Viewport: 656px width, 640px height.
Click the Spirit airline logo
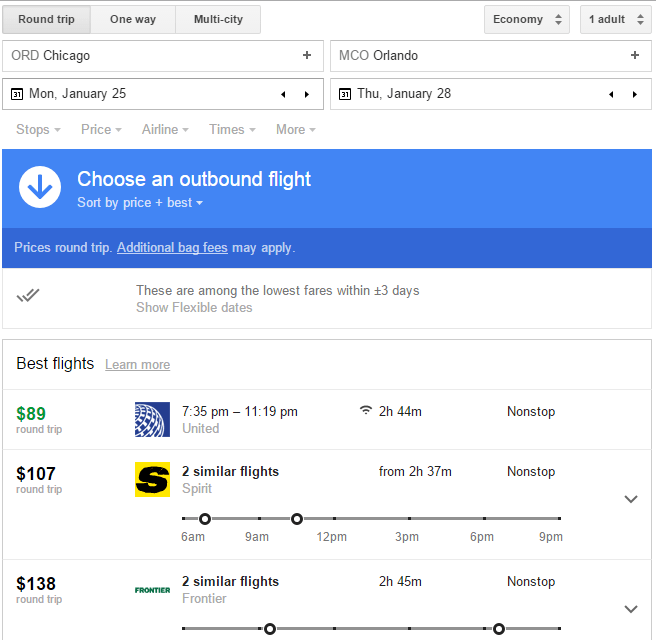[x=152, y=479]
